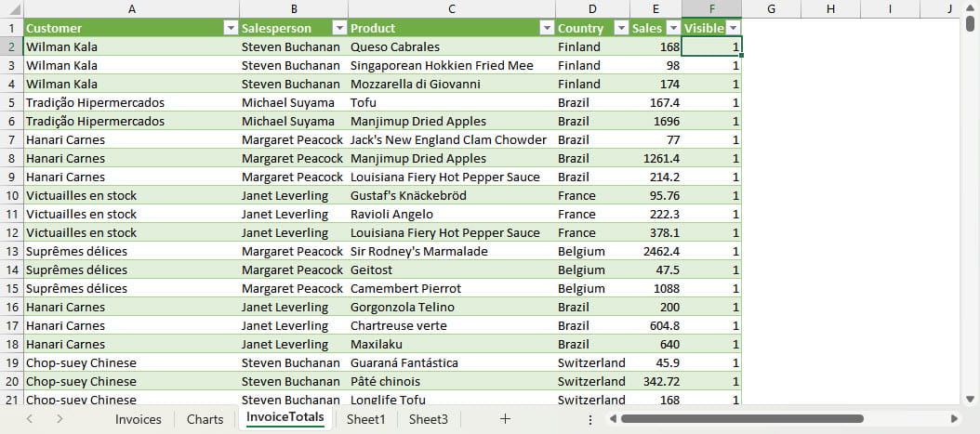Open the Country filter dropdown
The image size is (980, 434).
(620, 28)
